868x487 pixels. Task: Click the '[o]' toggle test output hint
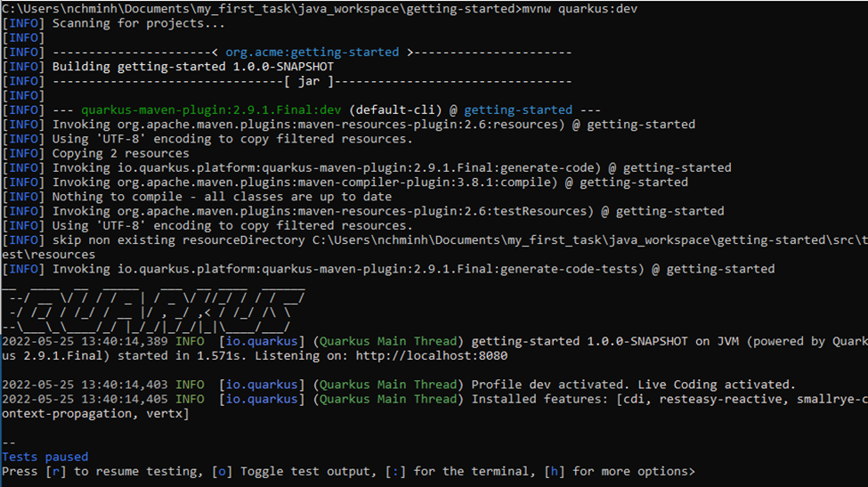222,472
